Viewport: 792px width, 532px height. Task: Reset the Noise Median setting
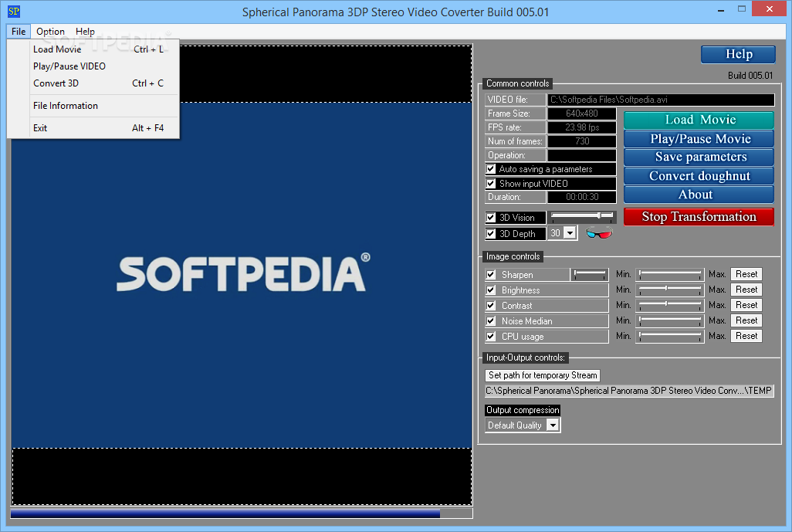click(x=746, y=320)
